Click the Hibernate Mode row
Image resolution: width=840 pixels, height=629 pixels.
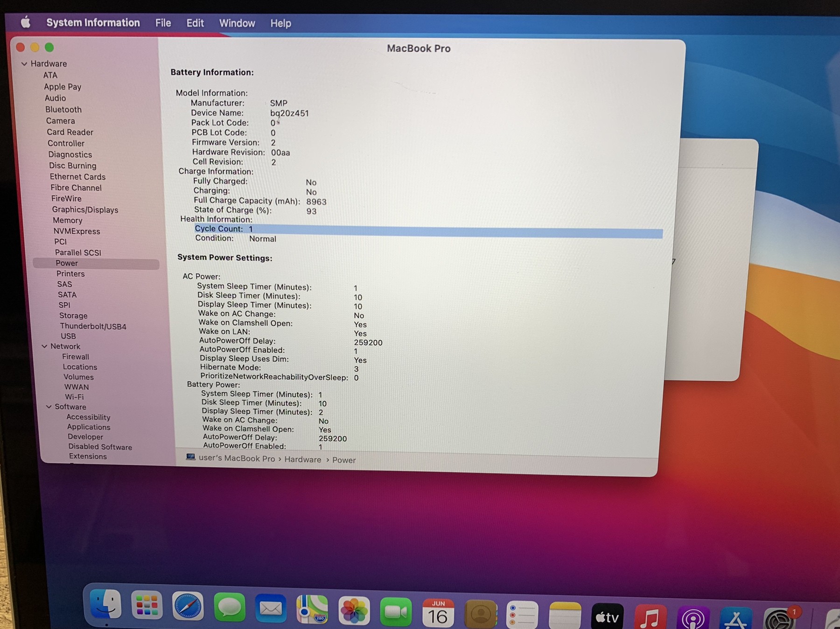point(280,368)
